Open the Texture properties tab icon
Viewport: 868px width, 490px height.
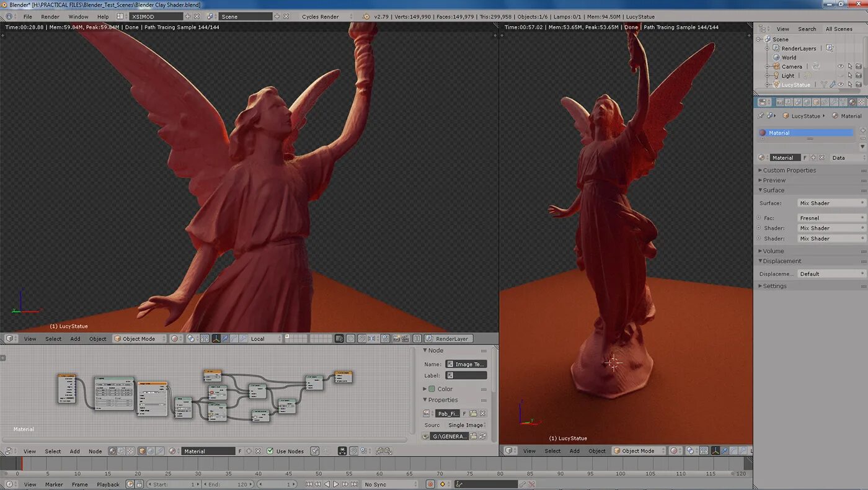[862, 102]
